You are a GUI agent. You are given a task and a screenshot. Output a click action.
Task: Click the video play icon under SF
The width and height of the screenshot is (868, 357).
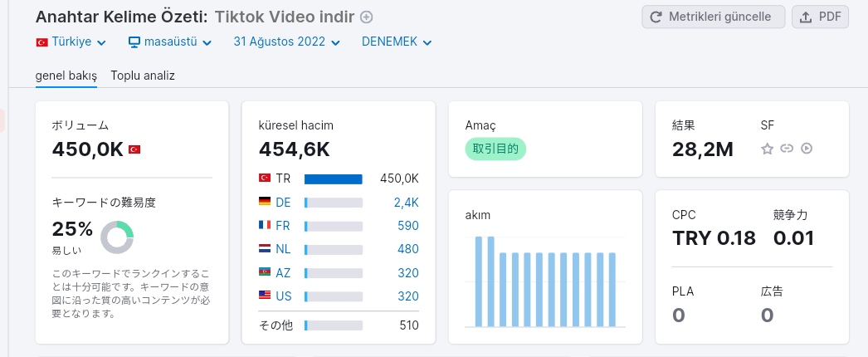point(807,149)
